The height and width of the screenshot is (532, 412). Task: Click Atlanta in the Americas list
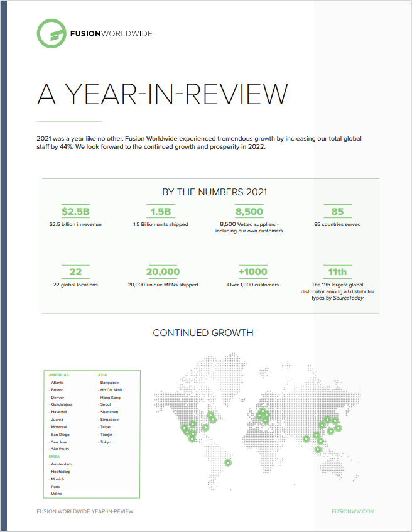[x=57, y=383]
